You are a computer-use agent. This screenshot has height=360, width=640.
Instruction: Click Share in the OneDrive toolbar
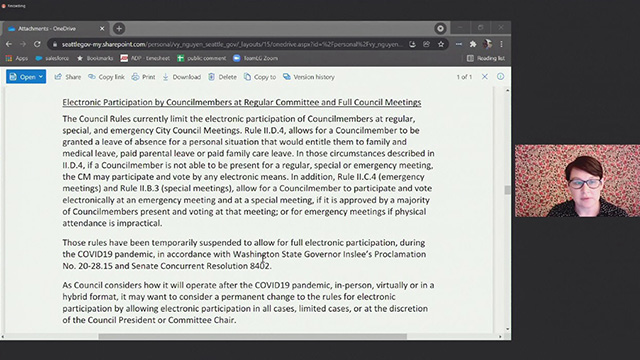tap(68, 77)
